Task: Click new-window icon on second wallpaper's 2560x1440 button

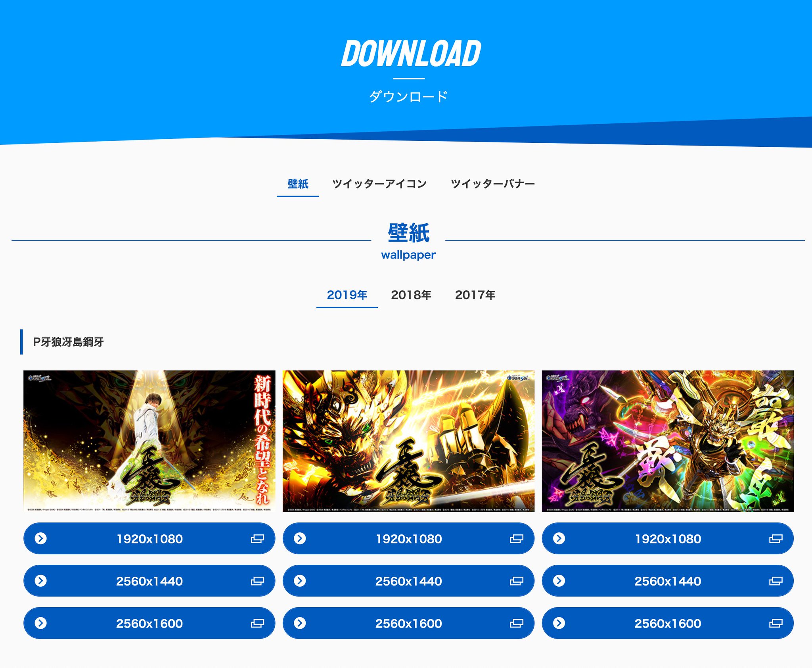Action: pos(517,581)
